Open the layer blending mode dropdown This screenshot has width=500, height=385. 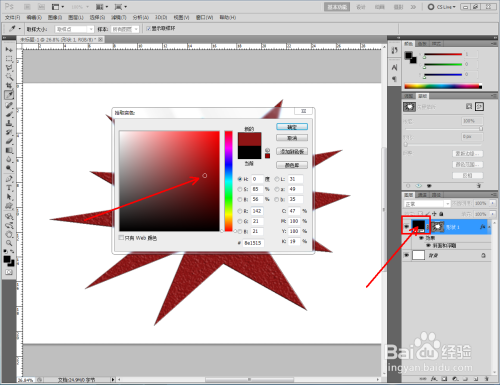coord(427,204)
